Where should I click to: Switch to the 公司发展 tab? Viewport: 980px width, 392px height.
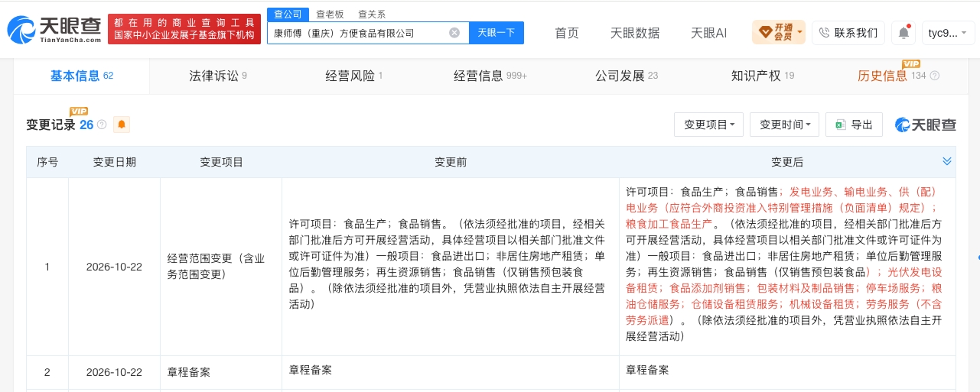(x=626, y=76)
